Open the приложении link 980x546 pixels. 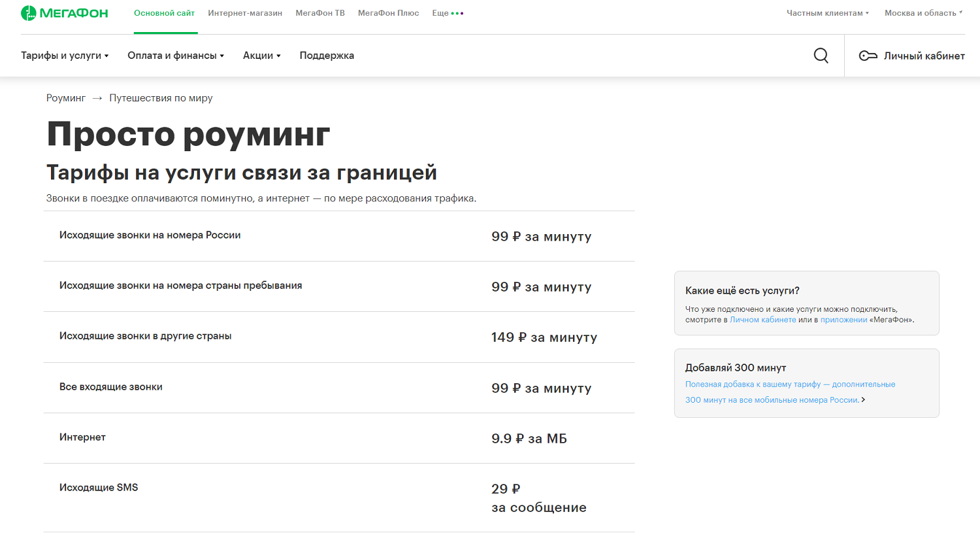[x=843, y=320]
